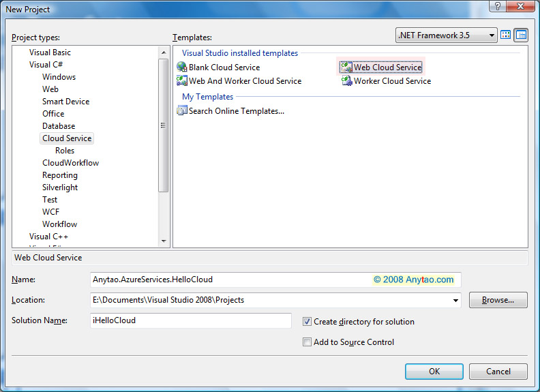The image size is (540, 392).
Task: Click the Name input field
Action: point(275,280)
